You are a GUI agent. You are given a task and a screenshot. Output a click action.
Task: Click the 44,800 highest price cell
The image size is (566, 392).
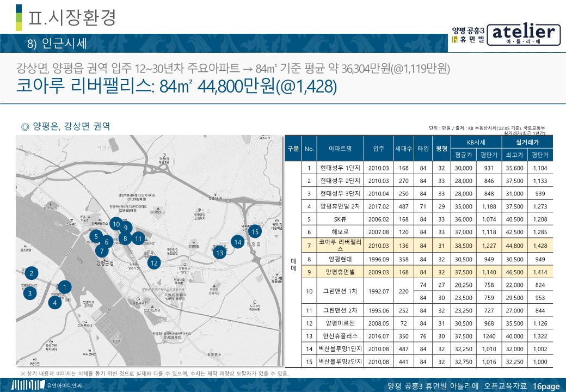[514, 246]
